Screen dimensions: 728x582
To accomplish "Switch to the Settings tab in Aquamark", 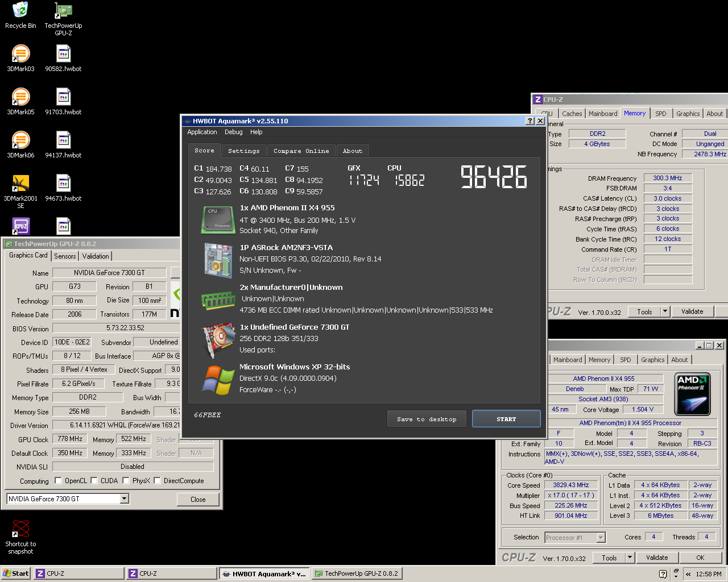I will point(243,151).
